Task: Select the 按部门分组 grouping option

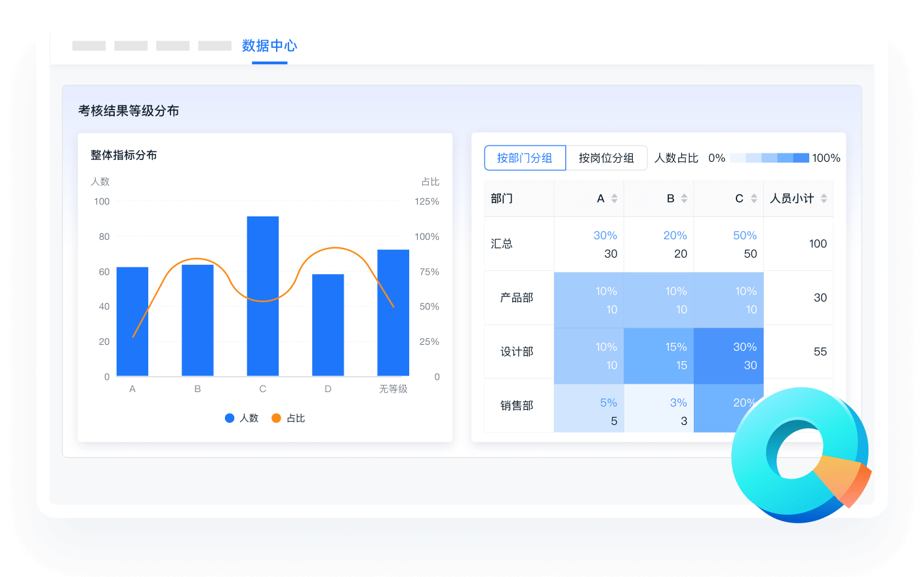Action: coord(525,157)
